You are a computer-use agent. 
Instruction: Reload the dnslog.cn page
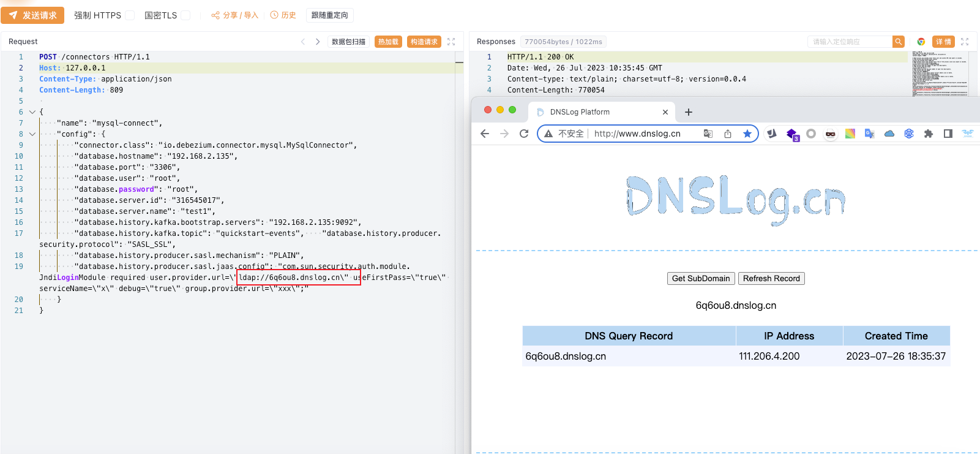(524, 134)
